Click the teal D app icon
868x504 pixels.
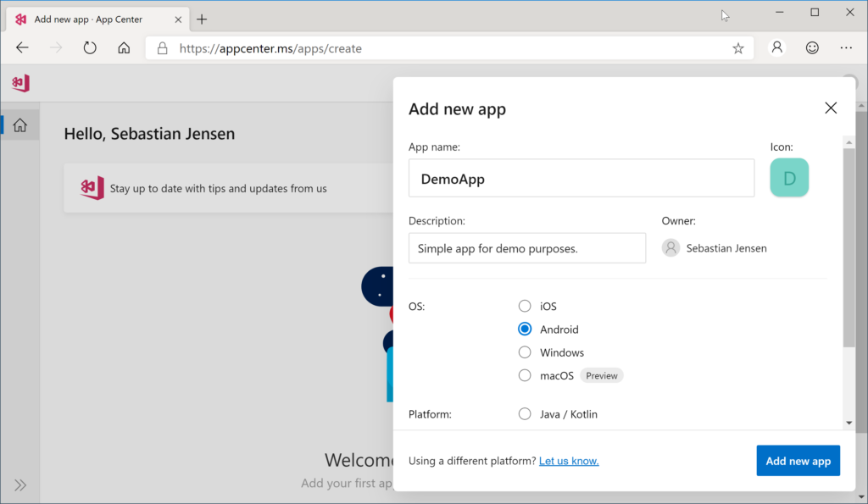788,178
